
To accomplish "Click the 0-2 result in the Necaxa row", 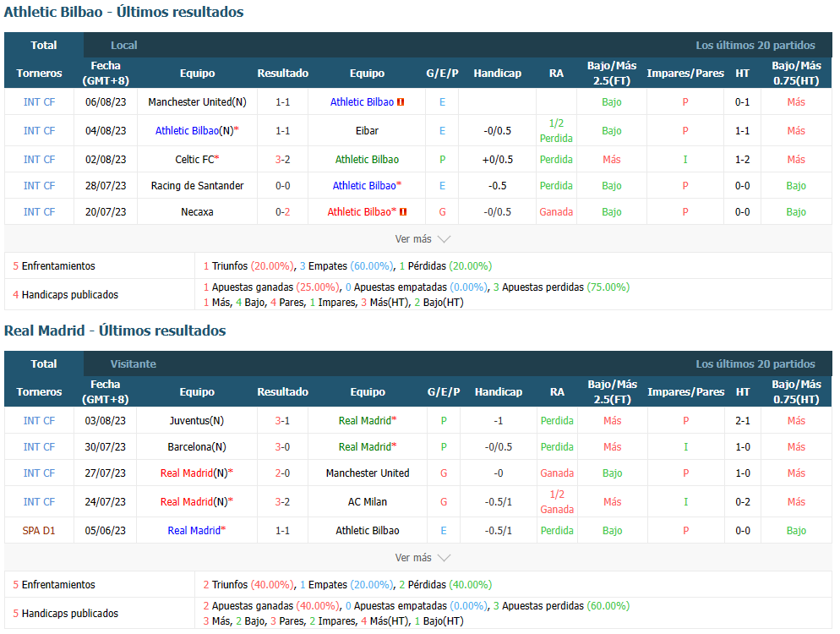I will tap(283, 212).
